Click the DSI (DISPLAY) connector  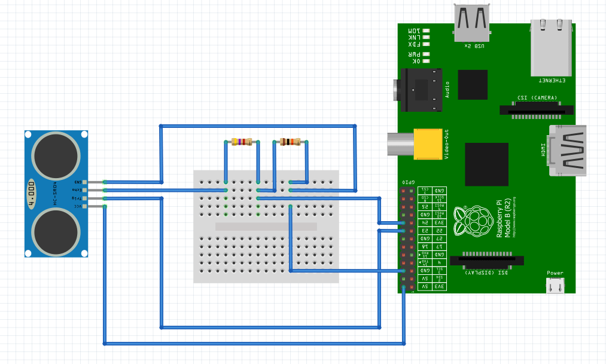(486, 261)
